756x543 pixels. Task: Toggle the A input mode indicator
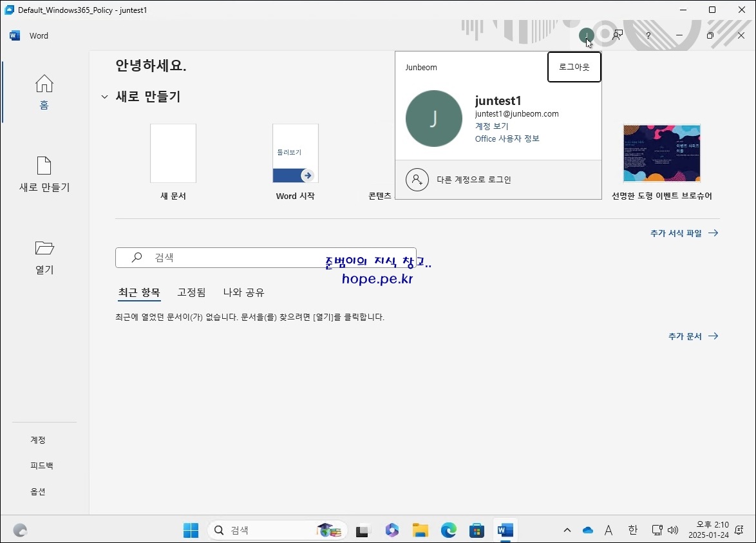(x=609, y=531)
